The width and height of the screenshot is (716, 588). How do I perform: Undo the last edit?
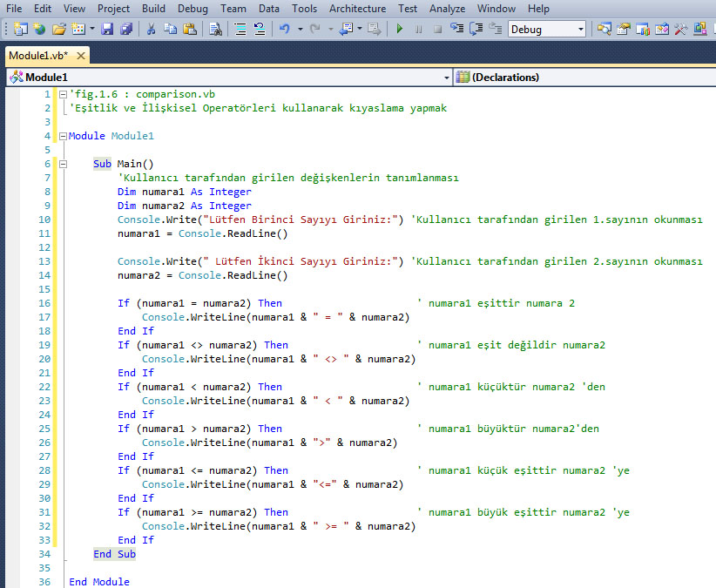(x=285, y=30)
